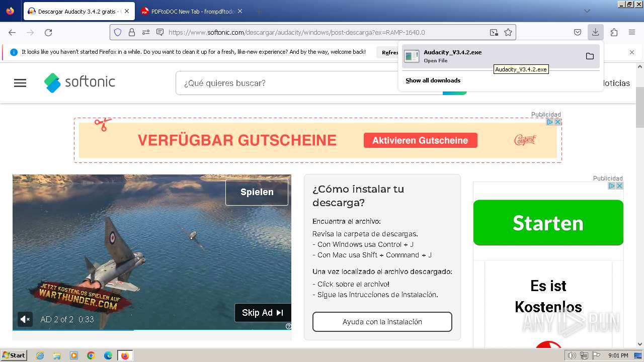This screenshot has width=644, height=362.
Task: Open AdChoices icon on the sidebar ad
Action: click(612, 186)
